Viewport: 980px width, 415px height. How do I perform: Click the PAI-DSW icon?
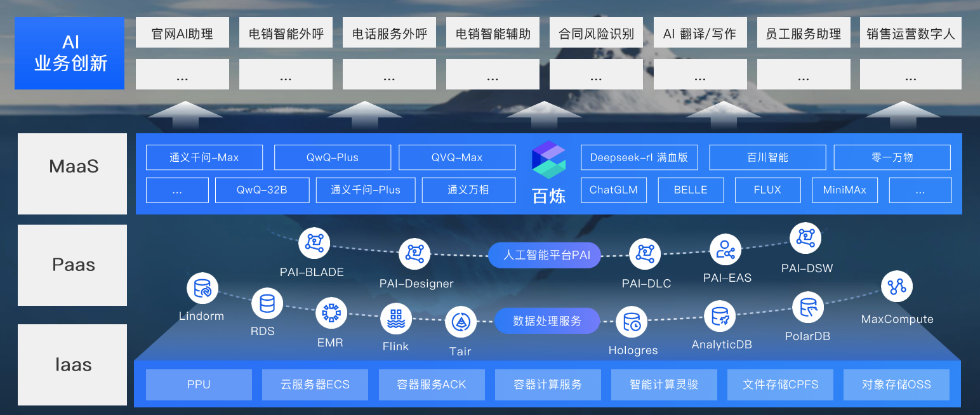tap(805, 239)
